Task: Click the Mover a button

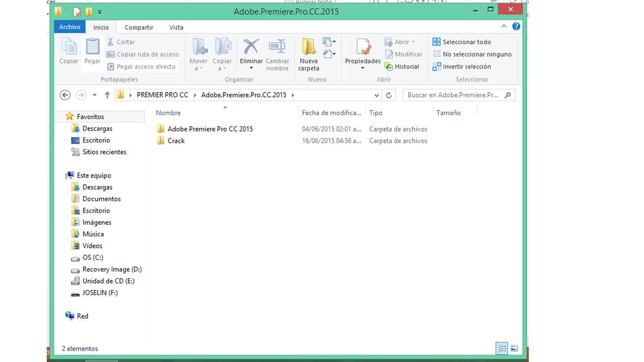Action: pyautogui.click(x=199, y=54)
